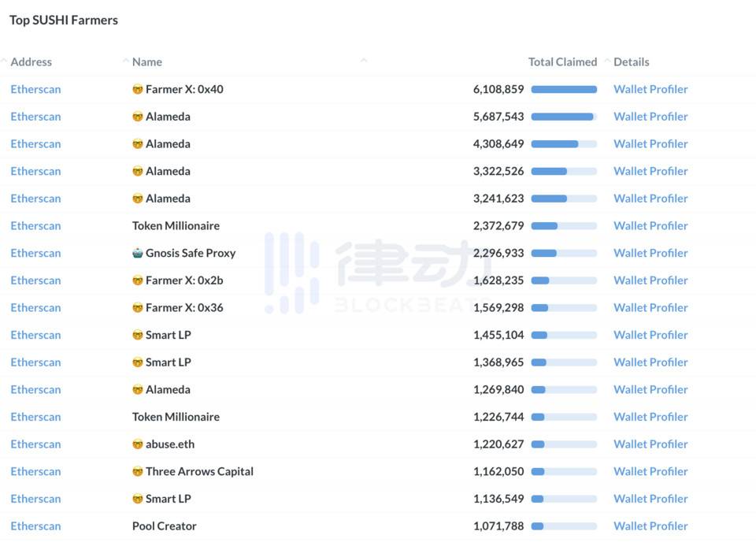
Task: Open the Etherscan link in the 2,372,679 Token Millionaire row
Action: point(35,226)
